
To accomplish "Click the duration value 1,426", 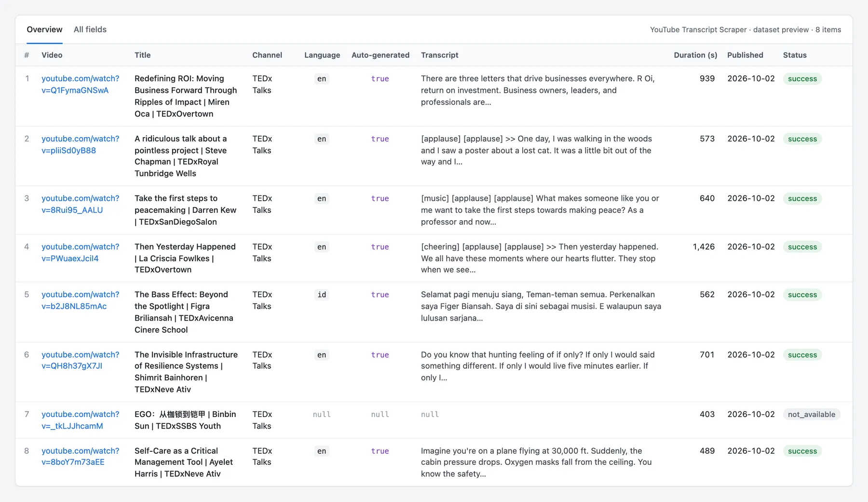I will click(704, 247).
